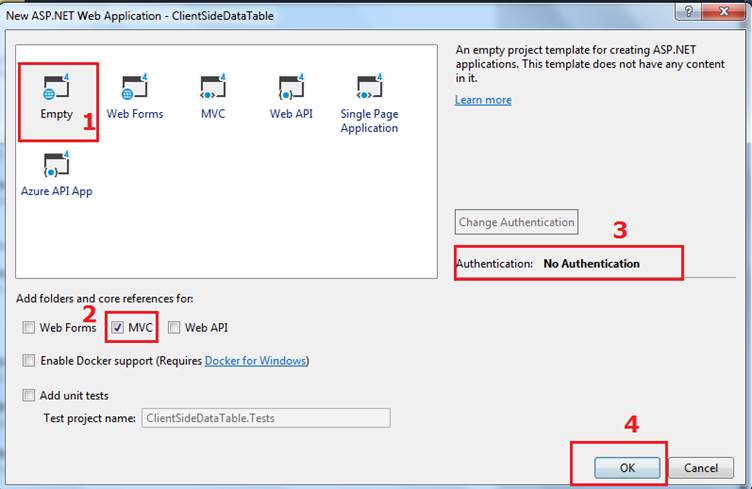Click the 'Add folders and core references for:' text
Image resolution: width=752 pixels, height=489 pixels.
pos(105,298)
